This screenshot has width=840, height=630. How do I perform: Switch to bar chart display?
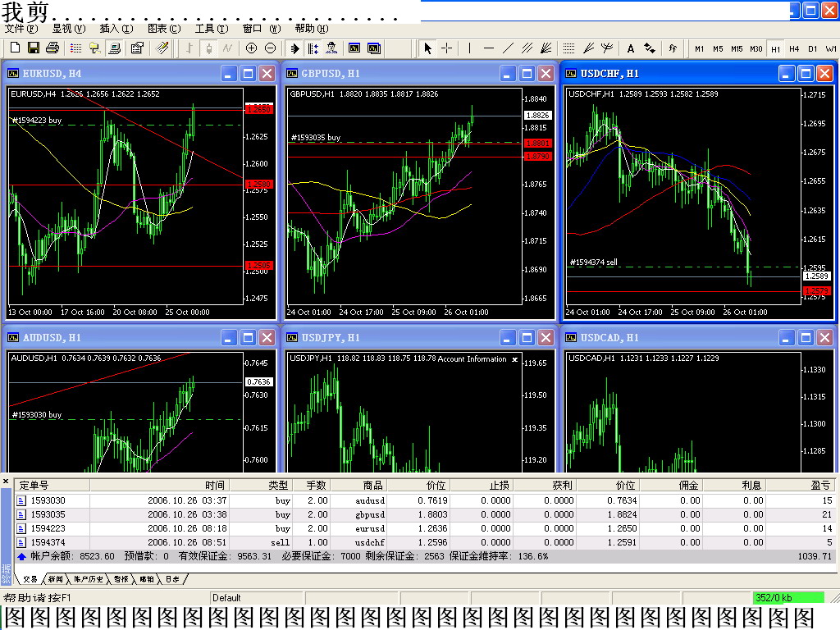(189, 48)
